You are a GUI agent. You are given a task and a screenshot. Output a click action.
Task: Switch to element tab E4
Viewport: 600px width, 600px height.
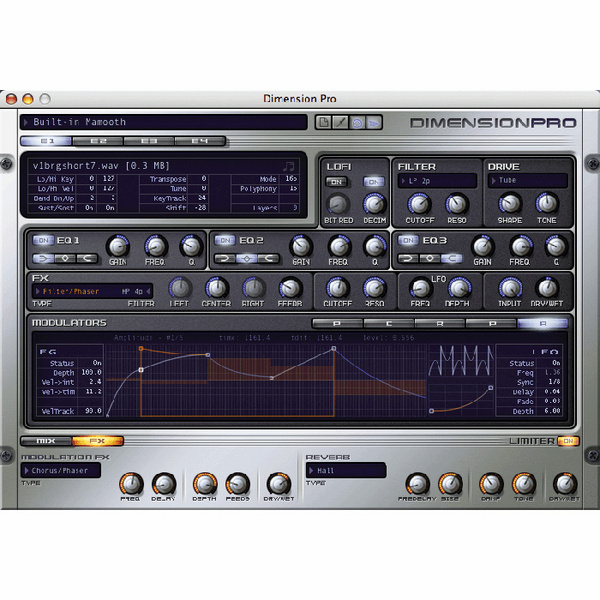coord(200,141)
